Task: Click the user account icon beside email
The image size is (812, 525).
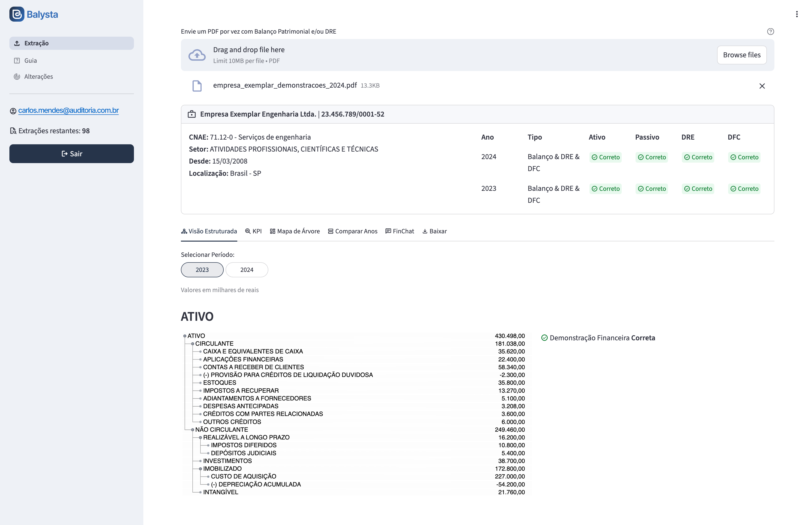Action: coord(13,111)
